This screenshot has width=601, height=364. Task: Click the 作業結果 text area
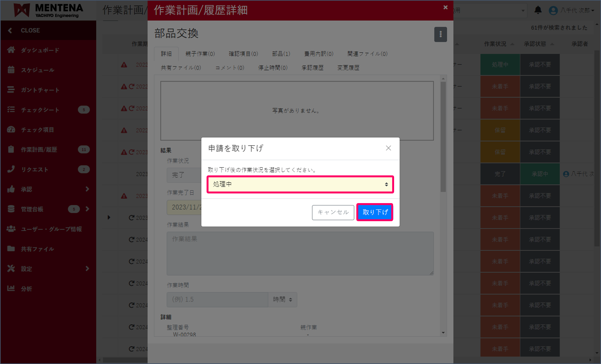coord(300,253)
